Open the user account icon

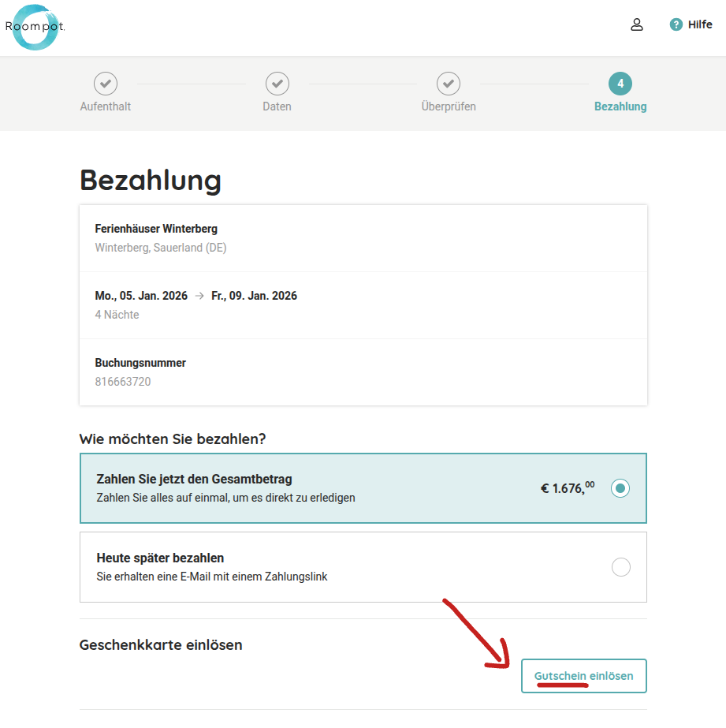tap(636, 24)
